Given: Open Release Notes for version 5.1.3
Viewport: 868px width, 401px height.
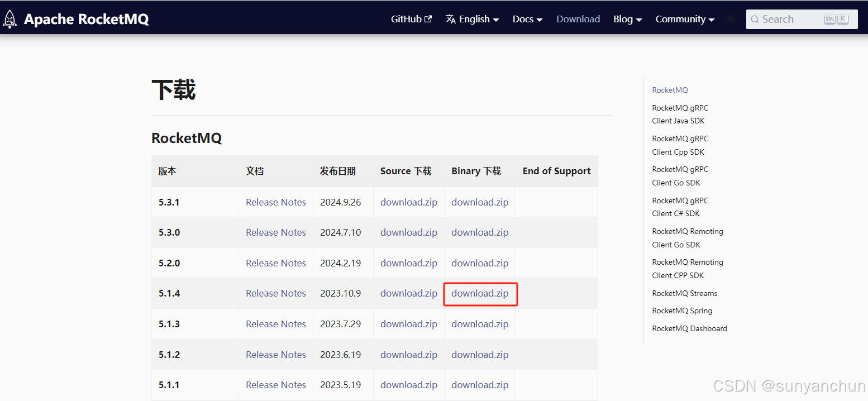Looking at the screenshot, I should 276,324.
